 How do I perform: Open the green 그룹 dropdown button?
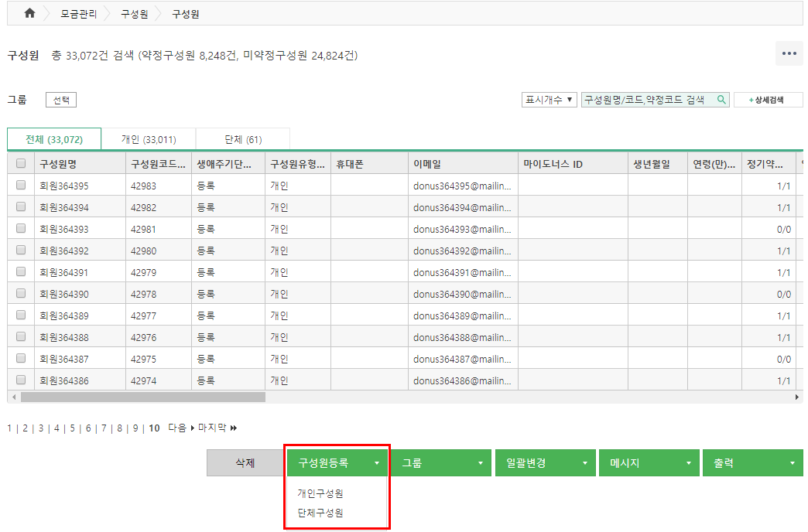click(x=441, y=462)
